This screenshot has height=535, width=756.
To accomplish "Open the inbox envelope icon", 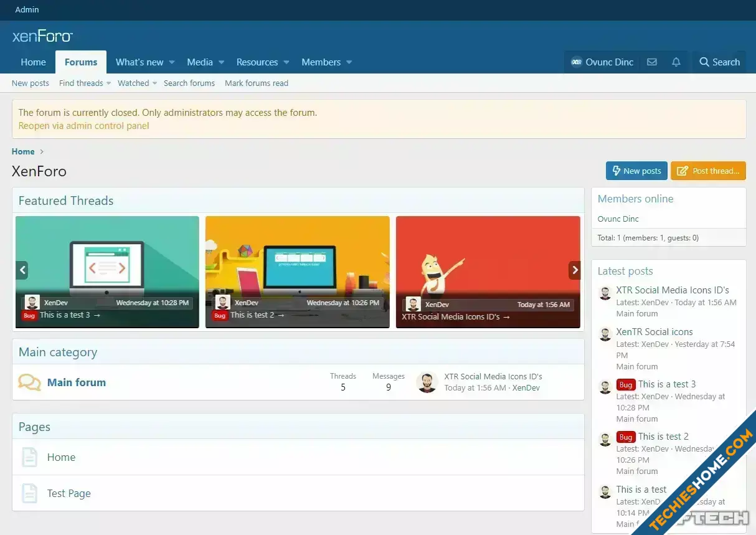I will (x=652, y=62).
